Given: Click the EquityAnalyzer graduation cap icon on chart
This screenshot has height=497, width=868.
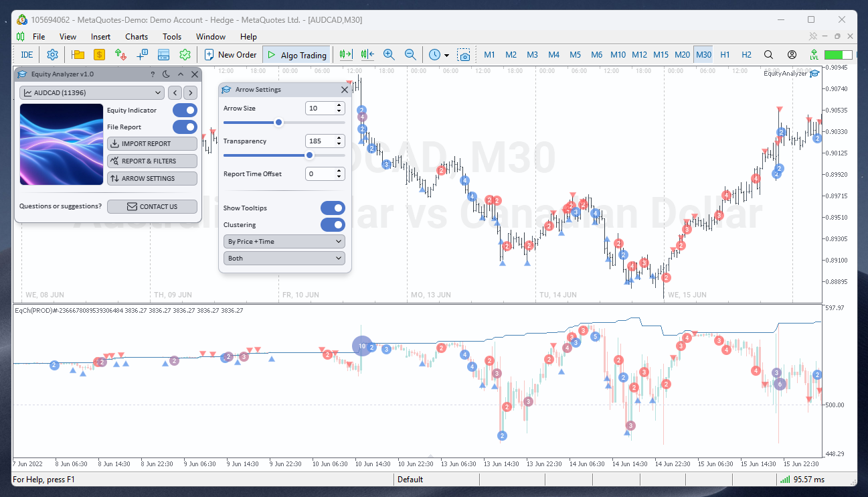Looking at the screenshot, I should pyautogui.click(x=814, y=74).
